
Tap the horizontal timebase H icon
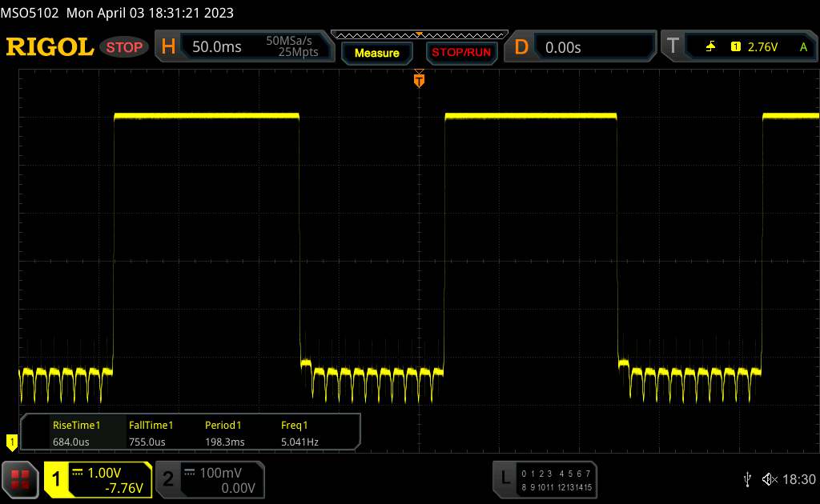(168, 47)
